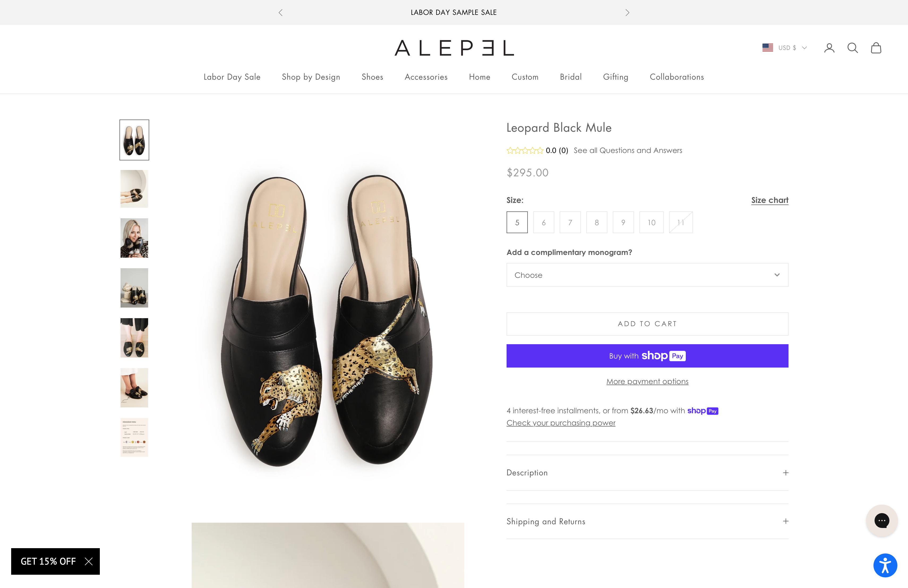Click the previous announcement arrow
The image size is (908, 588).
pyautogui.click(x=280, y=12)
